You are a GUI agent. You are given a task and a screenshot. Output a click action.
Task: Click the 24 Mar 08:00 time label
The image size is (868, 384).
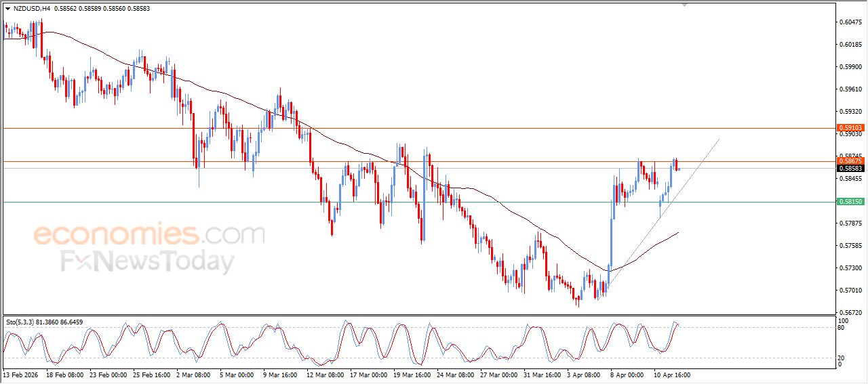pos(454,374)
